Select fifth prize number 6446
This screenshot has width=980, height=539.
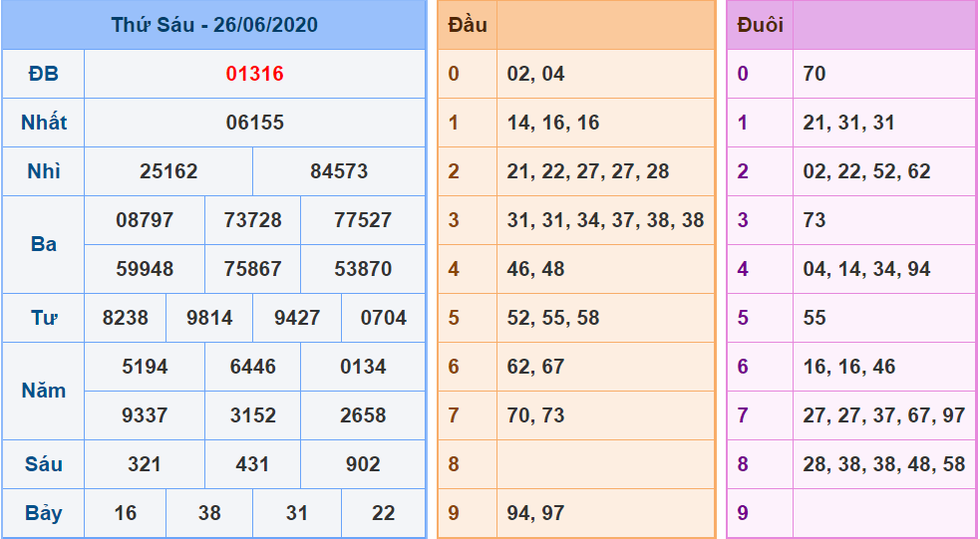[x=253, y=367]
